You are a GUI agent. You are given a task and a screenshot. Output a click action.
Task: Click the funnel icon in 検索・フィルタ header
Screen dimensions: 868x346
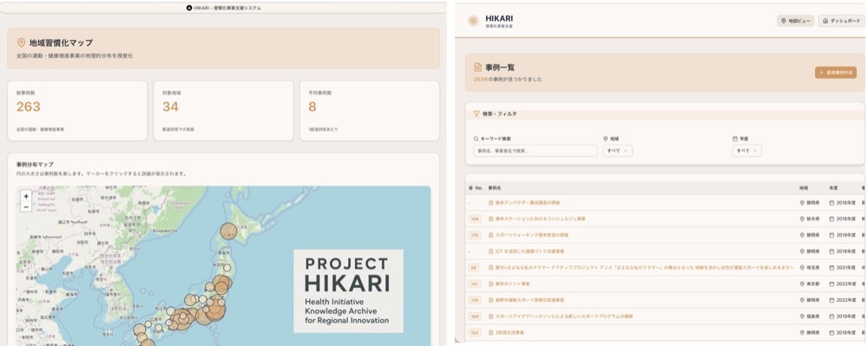click(x=477, y=114)
